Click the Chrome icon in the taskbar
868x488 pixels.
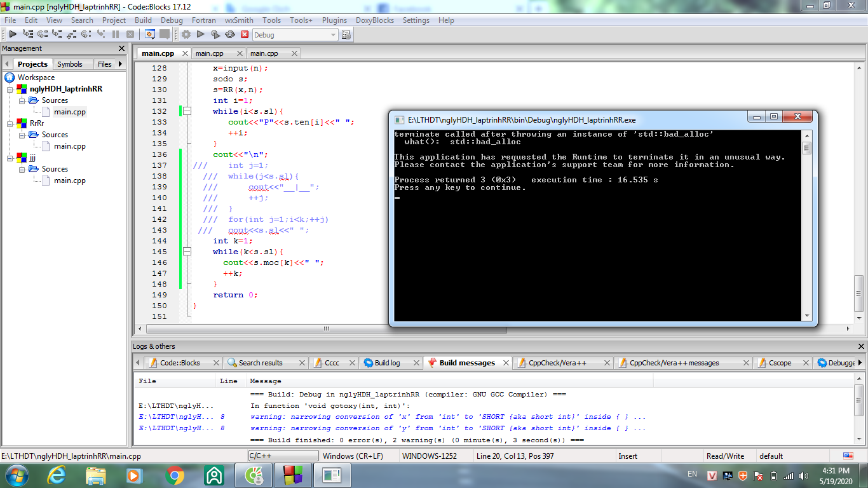175,475
